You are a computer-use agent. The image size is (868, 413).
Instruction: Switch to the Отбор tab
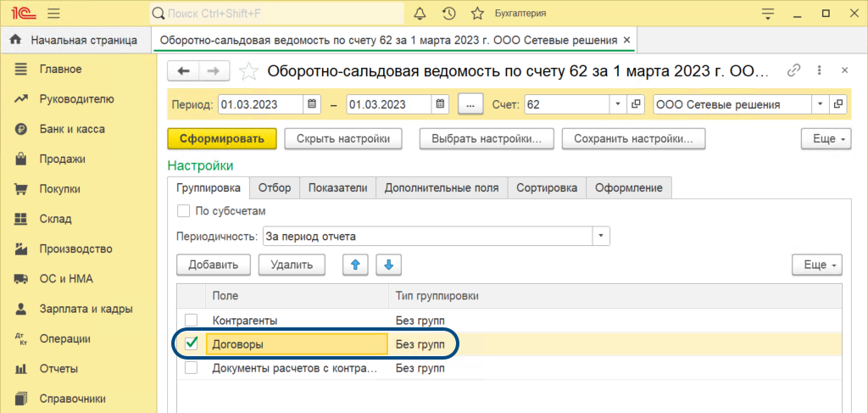[x=274, y=187]
